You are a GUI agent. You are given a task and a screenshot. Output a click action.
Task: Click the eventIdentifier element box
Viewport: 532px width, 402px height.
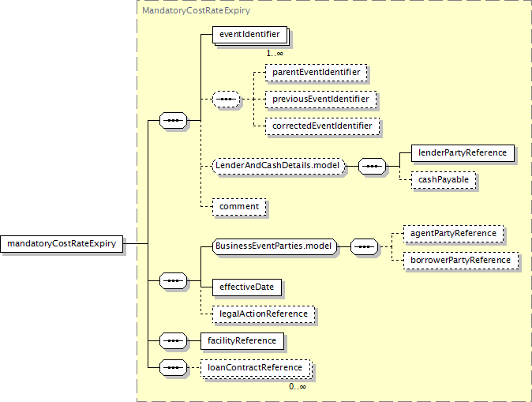point(250,35)
